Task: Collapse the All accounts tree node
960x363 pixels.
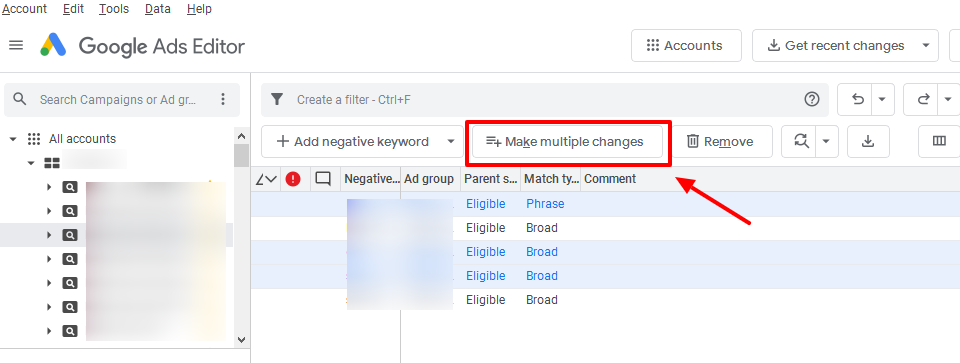Action: [13, 139]
